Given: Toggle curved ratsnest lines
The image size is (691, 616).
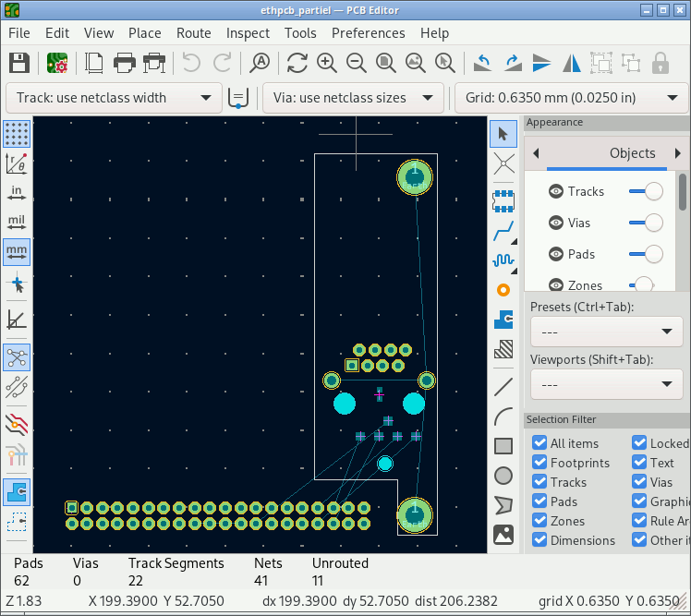Looking at the screenshot, I should click(17, 387).
